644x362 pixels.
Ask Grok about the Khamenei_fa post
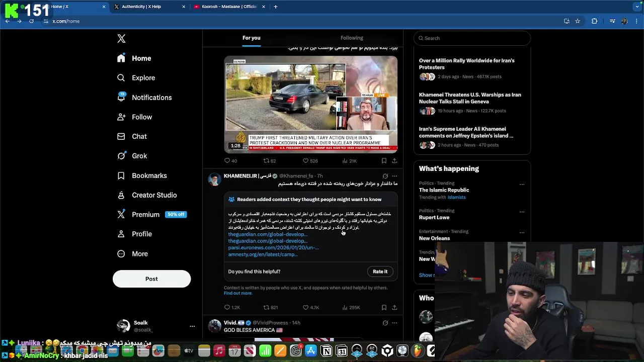pos(385,176)
